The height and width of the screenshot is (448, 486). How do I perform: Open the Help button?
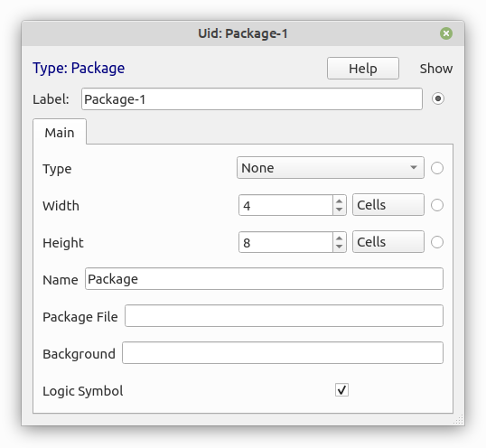pos(363,68)
